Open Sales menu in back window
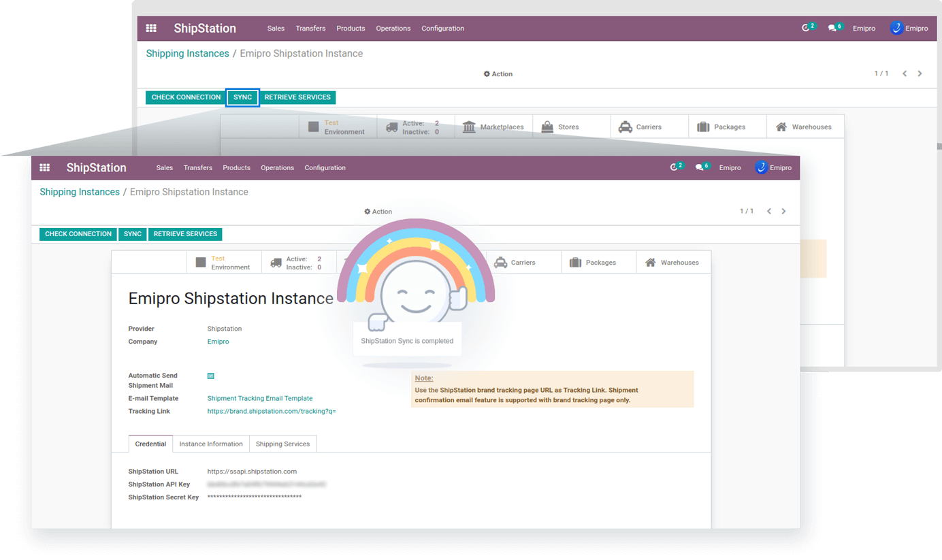Screen dimensions: 942x560 (276, 28)
